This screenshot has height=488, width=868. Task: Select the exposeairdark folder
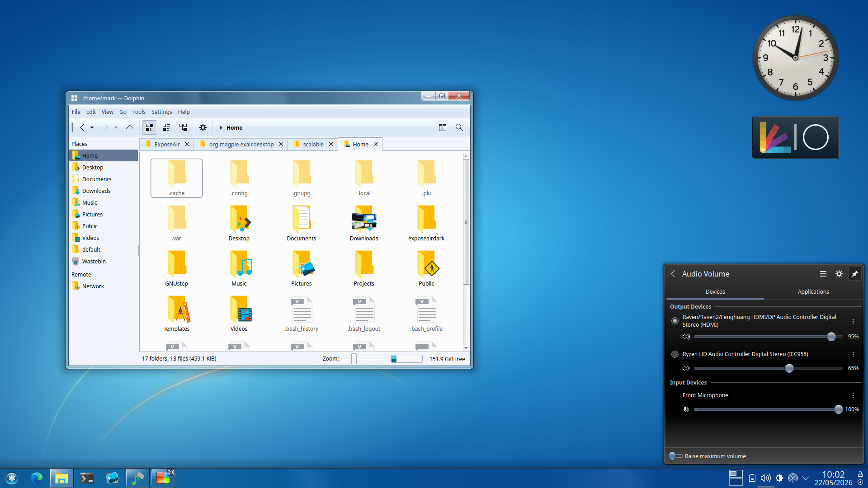[426, 223]
